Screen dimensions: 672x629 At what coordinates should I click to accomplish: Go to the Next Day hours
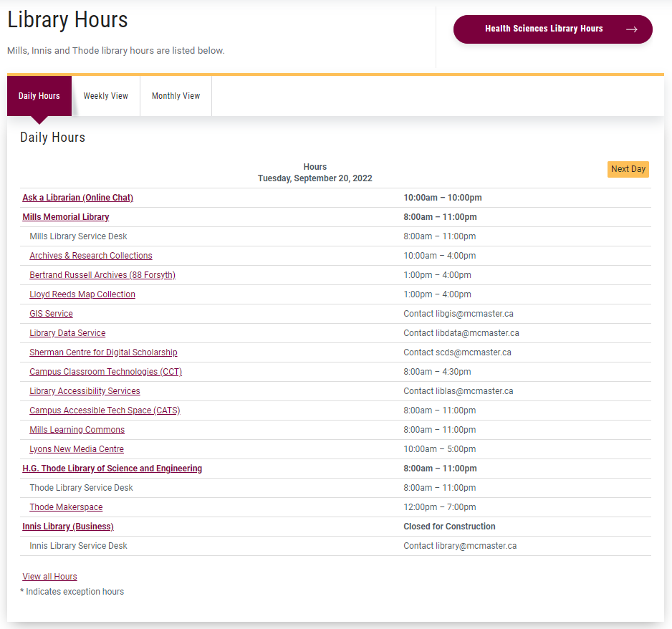click(628, 169)
